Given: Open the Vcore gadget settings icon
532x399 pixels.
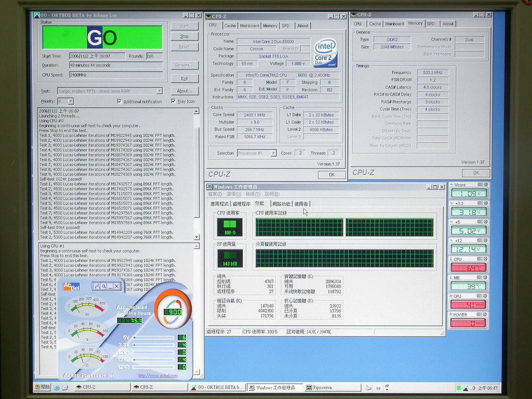Looking at the screenshot, I should (481, 184).
